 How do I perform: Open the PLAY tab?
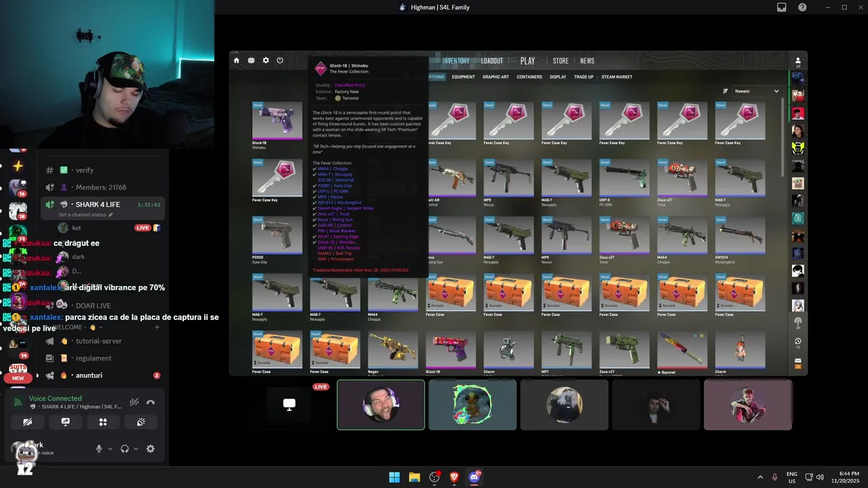[528, 61]
